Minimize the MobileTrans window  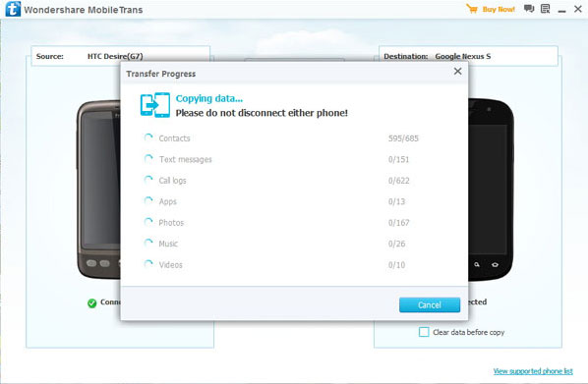coord(561,12)
